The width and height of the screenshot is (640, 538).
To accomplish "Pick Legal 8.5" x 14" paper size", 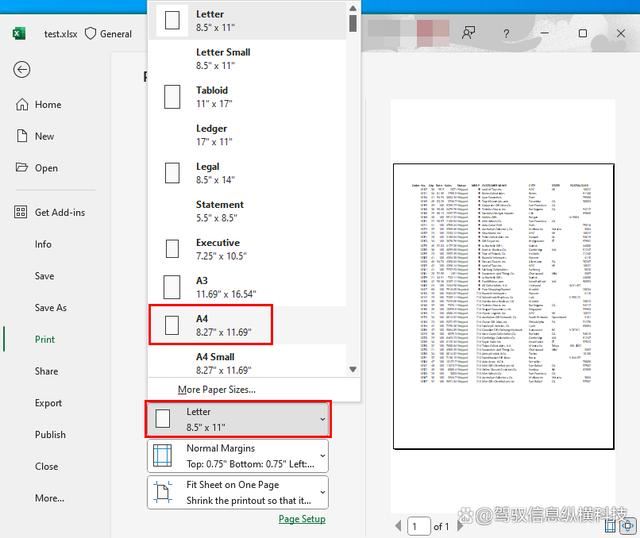I will (x=249, y=173).
